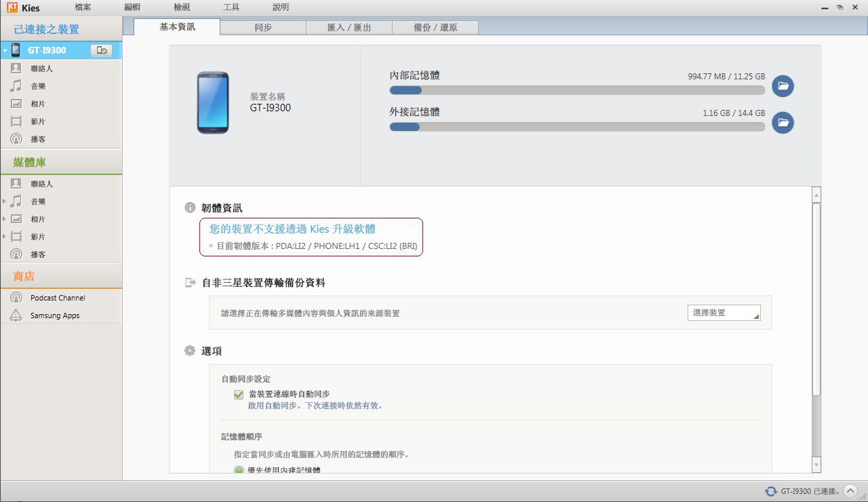
Task: Open the 檔案 menu
Action: click(x=83, y=7)
